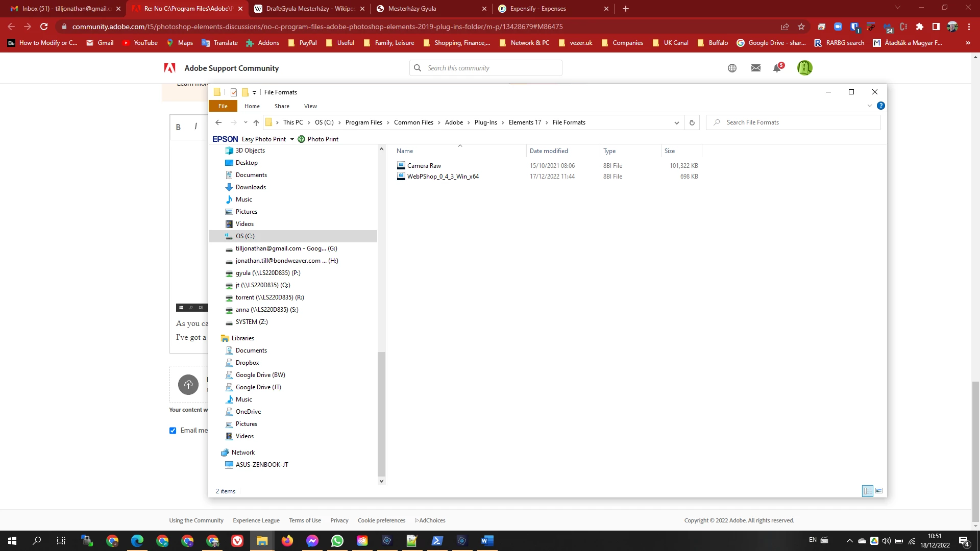Open the View ribbon tab
This screenshot has height=551, width=980.
point(310,106)
